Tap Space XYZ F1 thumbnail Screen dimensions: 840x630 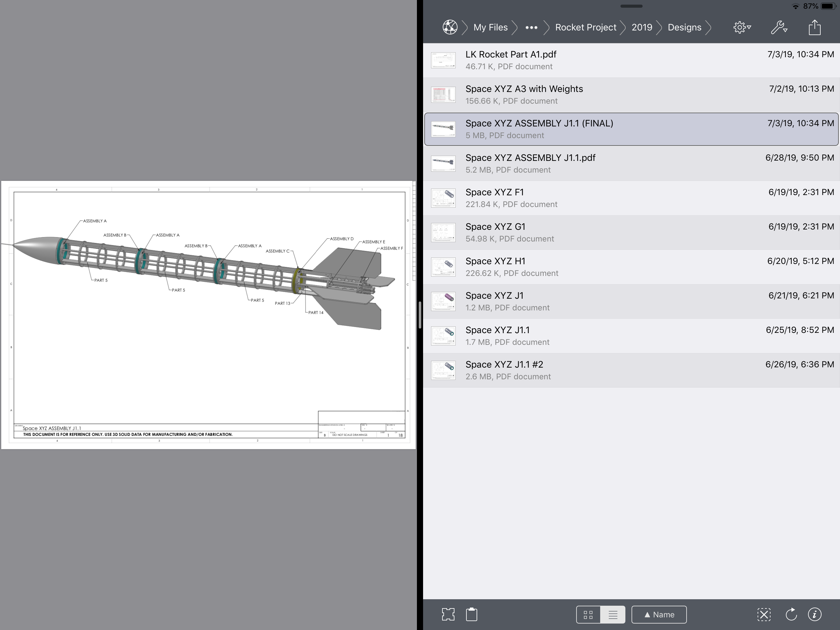443,198
